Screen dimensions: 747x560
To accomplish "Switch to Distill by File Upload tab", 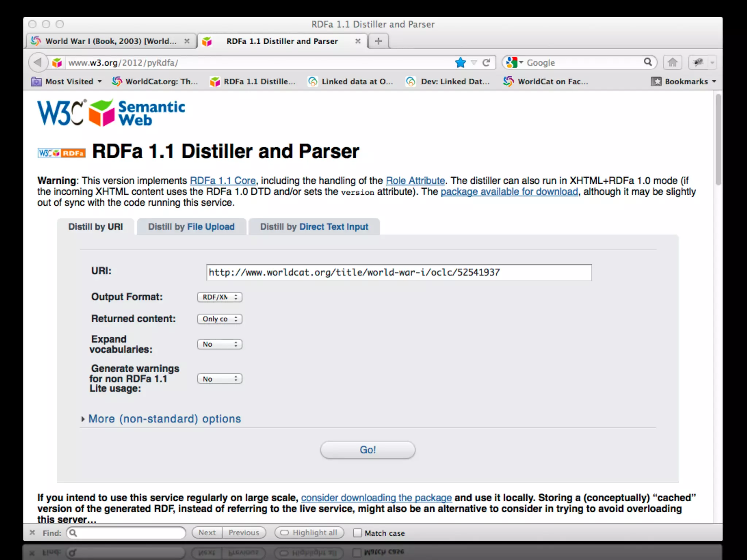I will pyautogui.click(x=191, y=227).
